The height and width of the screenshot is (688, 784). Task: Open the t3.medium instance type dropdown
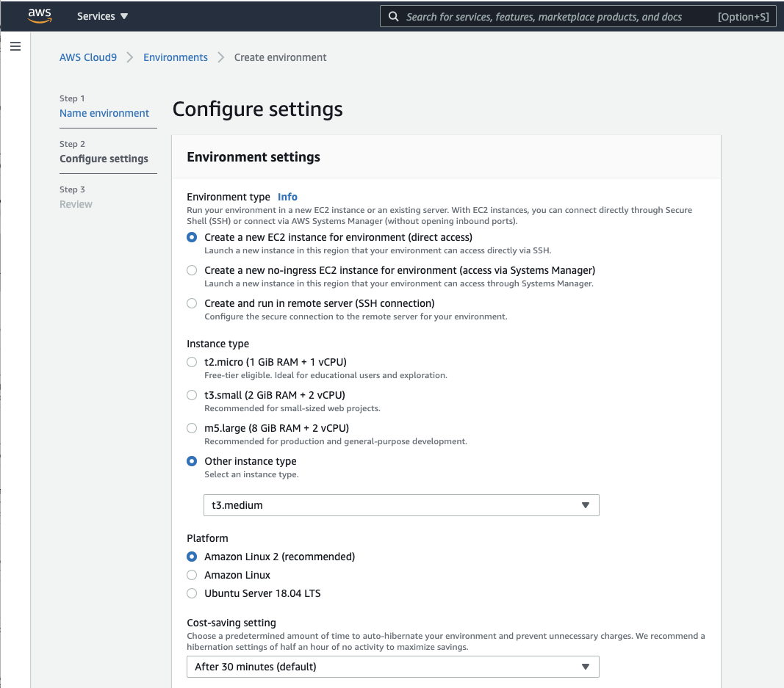[x=401, y=505]
